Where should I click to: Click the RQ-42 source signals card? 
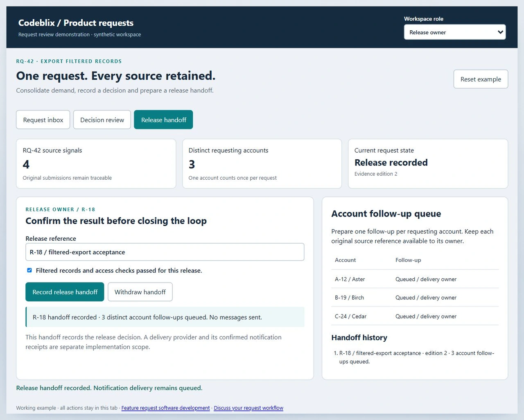tap(96, 164)
